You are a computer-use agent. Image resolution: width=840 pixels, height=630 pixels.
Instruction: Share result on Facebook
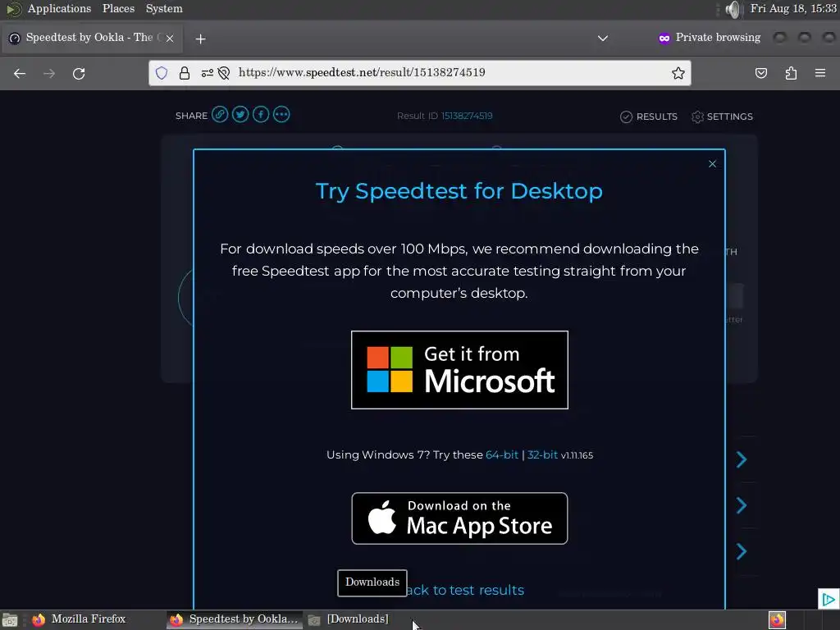point(261,114)
